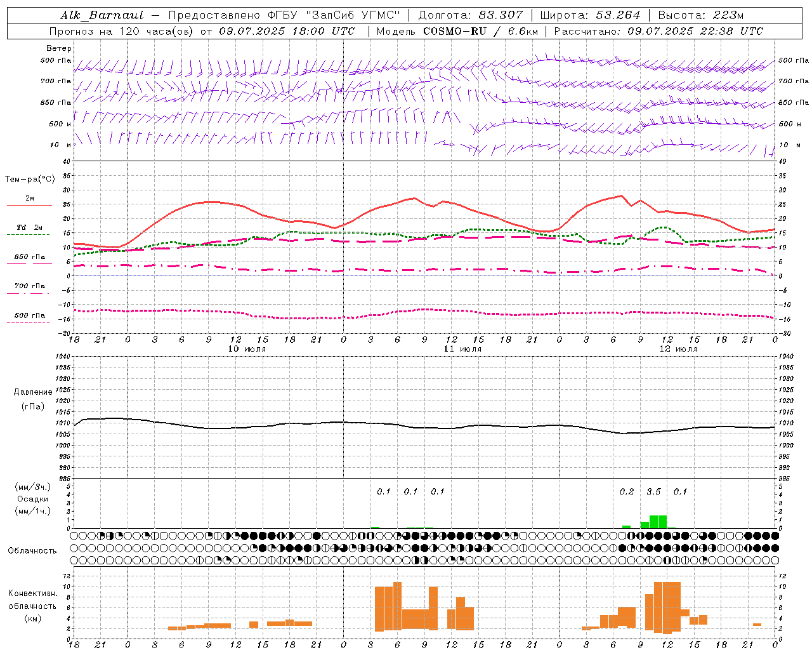Select the Высота: 223м header text
Screen dimensions: 812x650
tap(701, 15)
